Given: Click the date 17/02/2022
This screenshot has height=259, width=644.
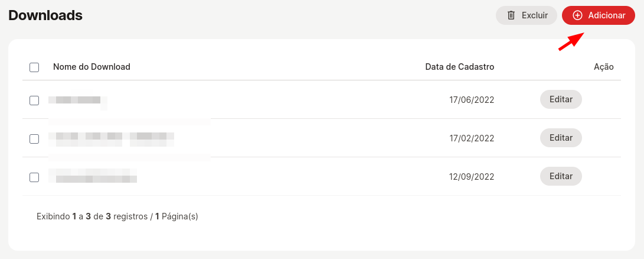Looking at the screenshot, I should point(472,138).
